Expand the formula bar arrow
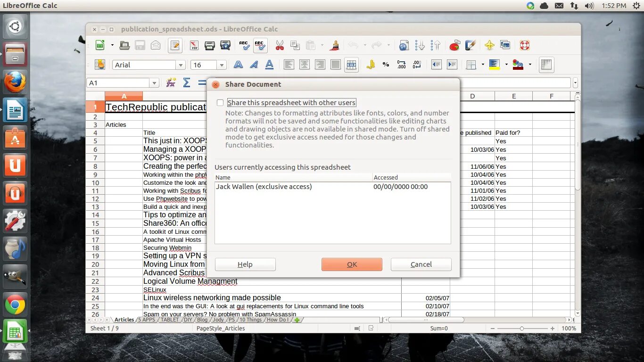This screenshot has width=644, height=362. [575, 83]
